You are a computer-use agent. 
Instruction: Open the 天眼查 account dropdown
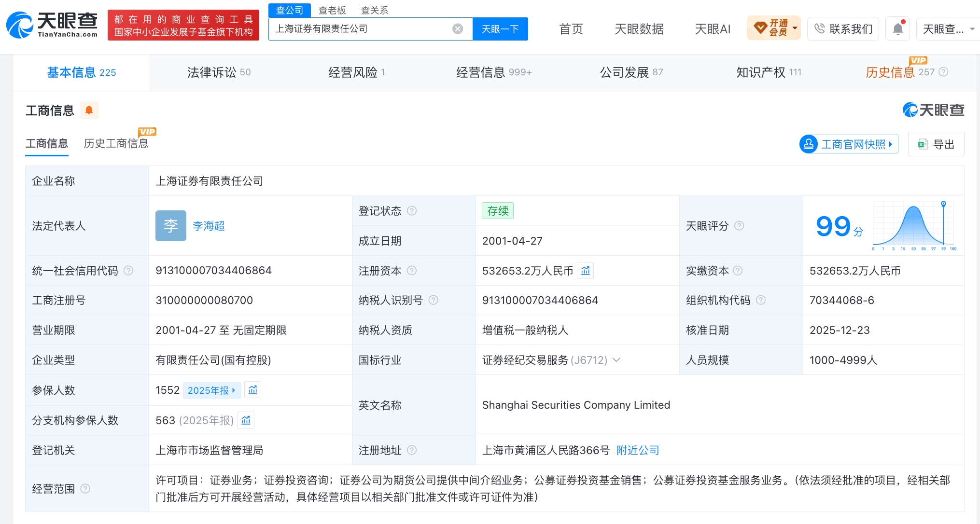[x=948, y=29]
